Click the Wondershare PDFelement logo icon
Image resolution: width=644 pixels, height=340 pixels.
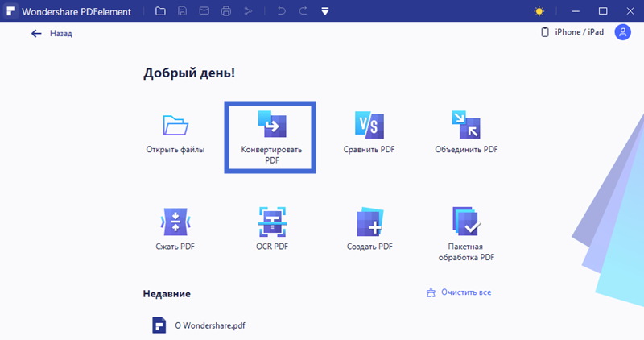click(11, 11)
